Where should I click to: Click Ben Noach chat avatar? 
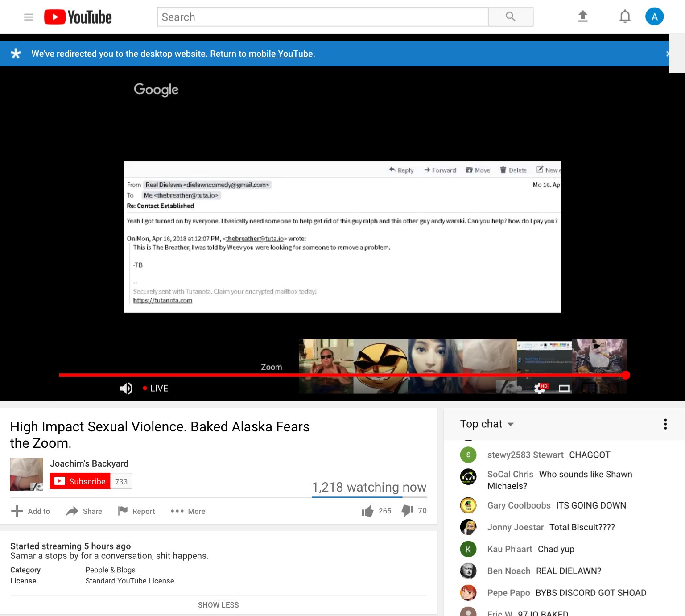click(x=468, y=571)
